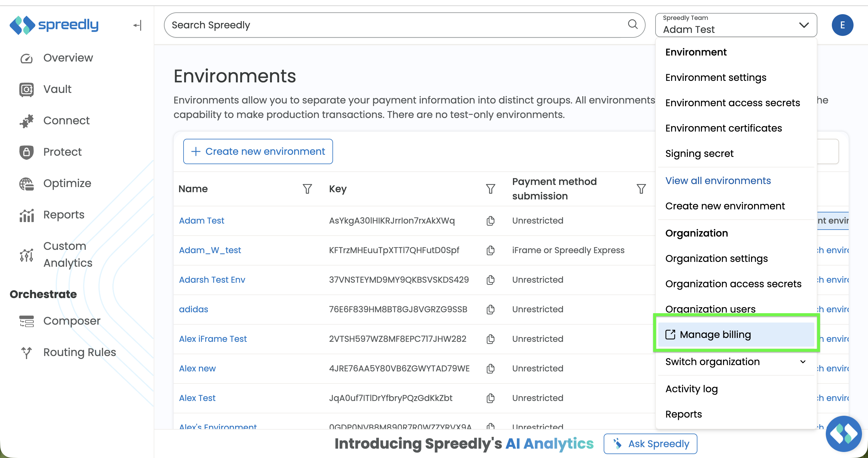
Task: Filter the Key column
Action: point(491,189)
